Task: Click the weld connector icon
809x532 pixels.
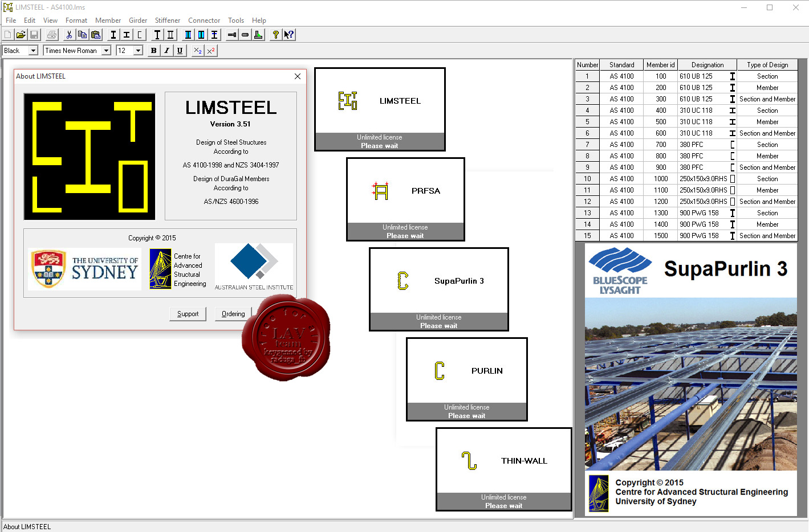Action: coord(258,35)
